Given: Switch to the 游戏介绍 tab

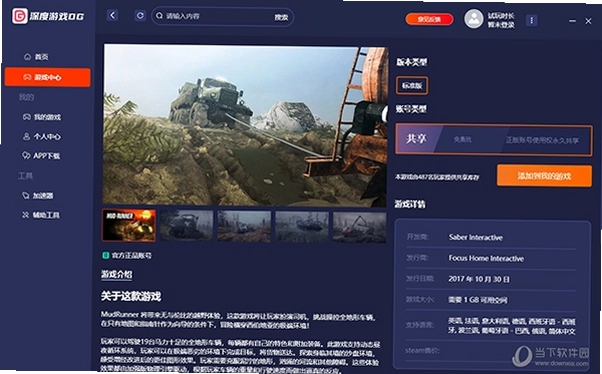Looking at the screenshot, I should tap(117, 274).
